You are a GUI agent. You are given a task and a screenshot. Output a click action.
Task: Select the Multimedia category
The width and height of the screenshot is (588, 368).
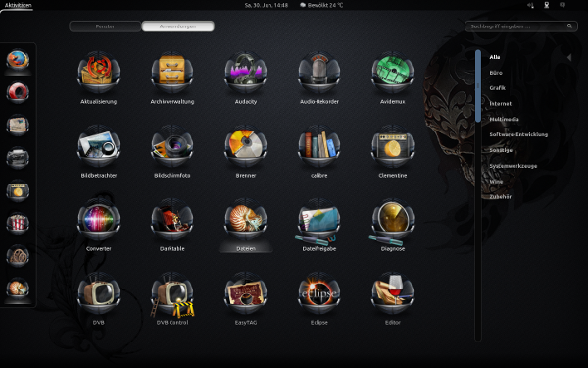[504, 119]
